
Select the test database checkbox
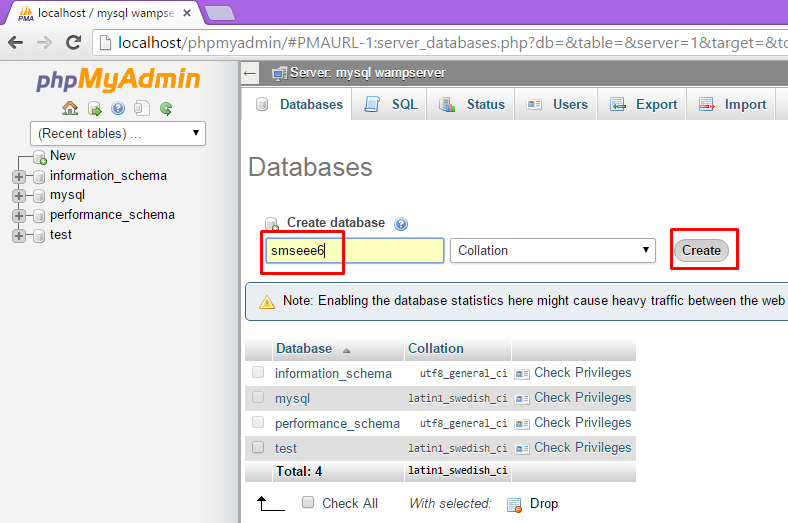[x=258, y=447]
